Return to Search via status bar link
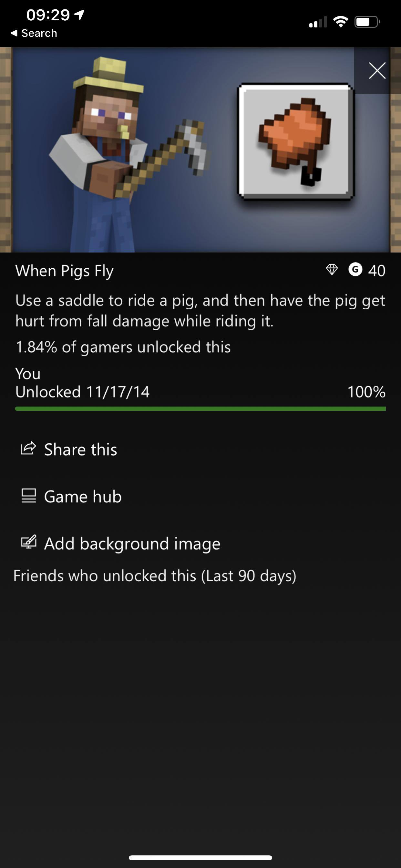 pos(39,33)
